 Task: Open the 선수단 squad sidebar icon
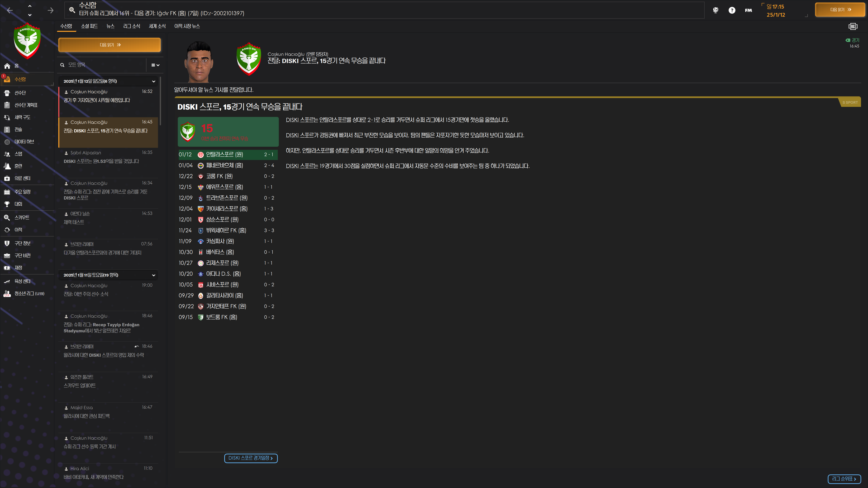click(7, 93)
